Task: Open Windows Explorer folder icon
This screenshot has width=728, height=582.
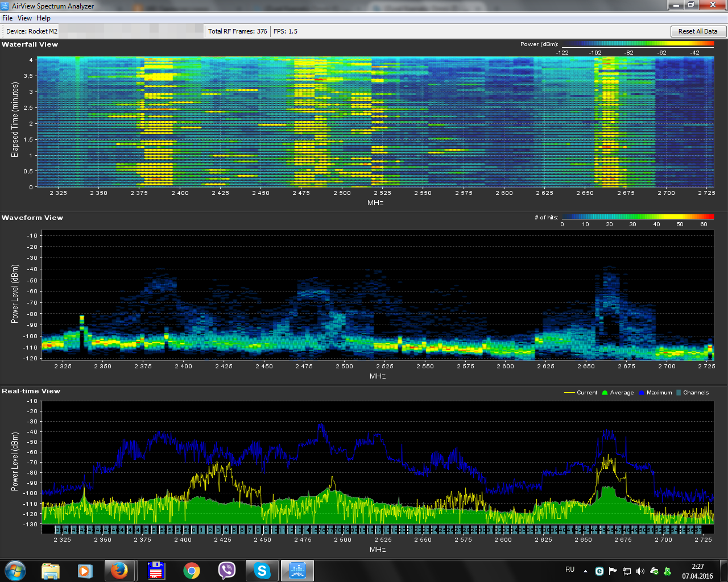Action: pyautogui.click(x=51, y=571)
